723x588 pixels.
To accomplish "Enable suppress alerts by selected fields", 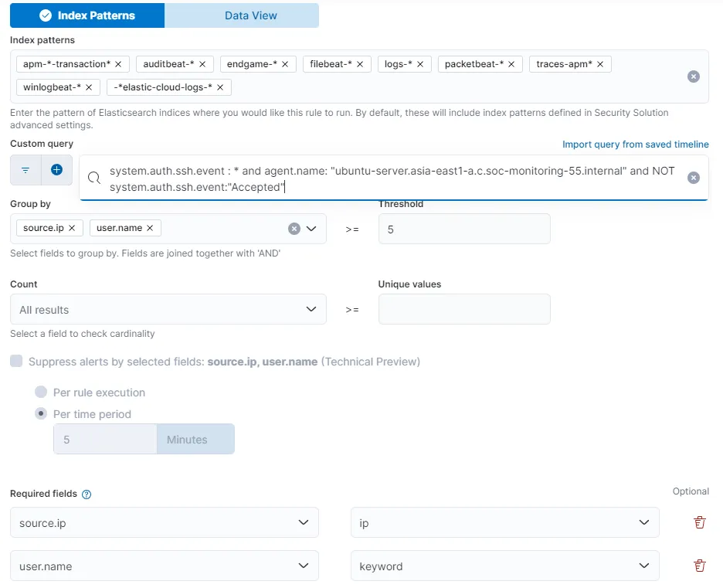I will 16,361.
